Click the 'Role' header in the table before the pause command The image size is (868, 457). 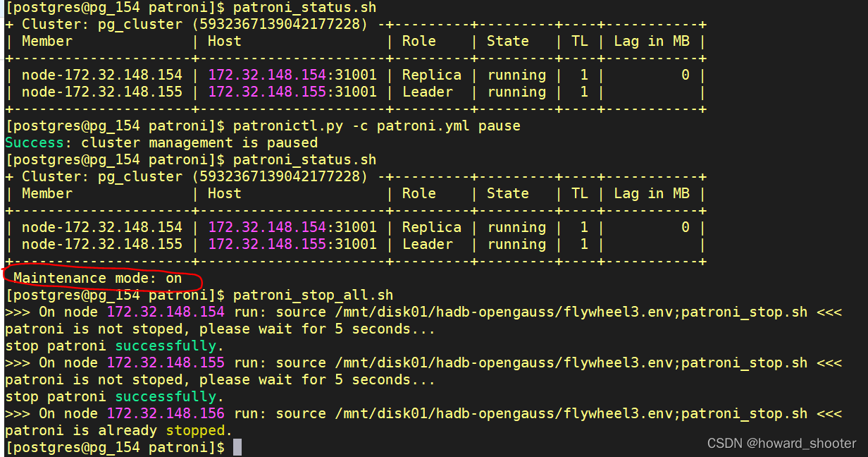point(419,42)
